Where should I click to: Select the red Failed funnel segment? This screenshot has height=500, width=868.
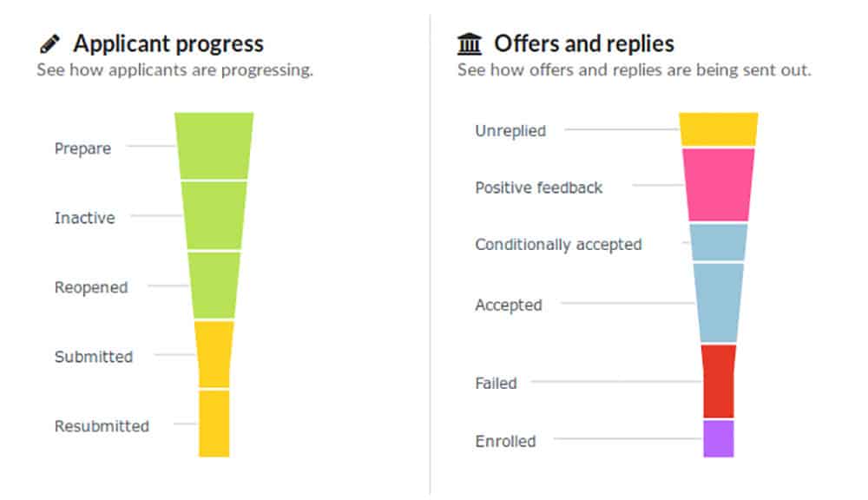click(x=719, y=381)
